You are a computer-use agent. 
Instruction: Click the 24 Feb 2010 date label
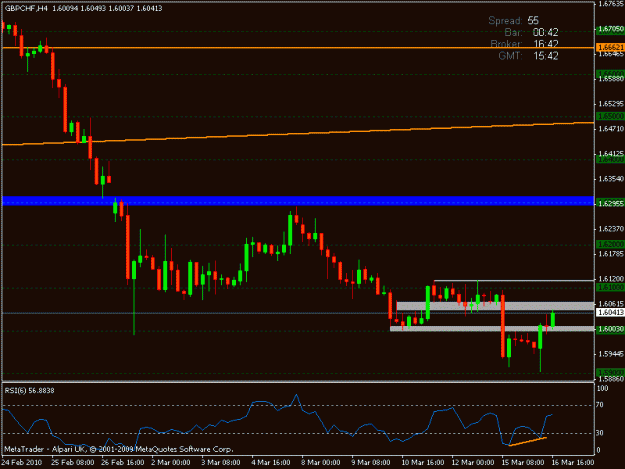coord(21,462)
